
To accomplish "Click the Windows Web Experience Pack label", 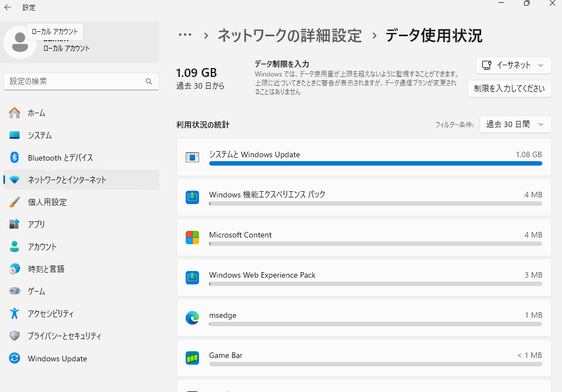I will (x=262, y=275).
